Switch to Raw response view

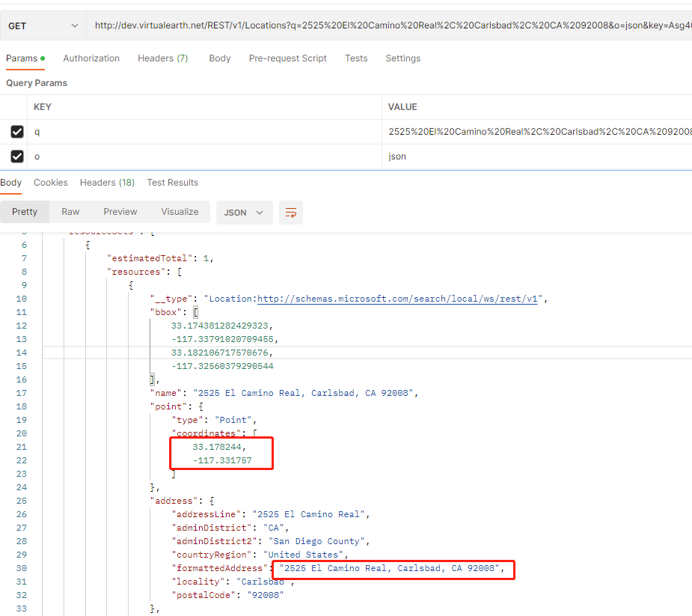(70, 212)
